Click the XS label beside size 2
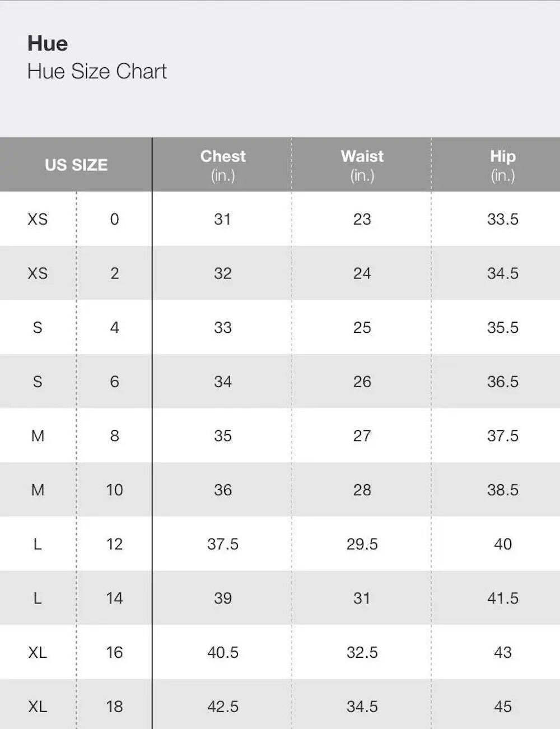Screen dimensions: 560x729 tap(38, 273)
